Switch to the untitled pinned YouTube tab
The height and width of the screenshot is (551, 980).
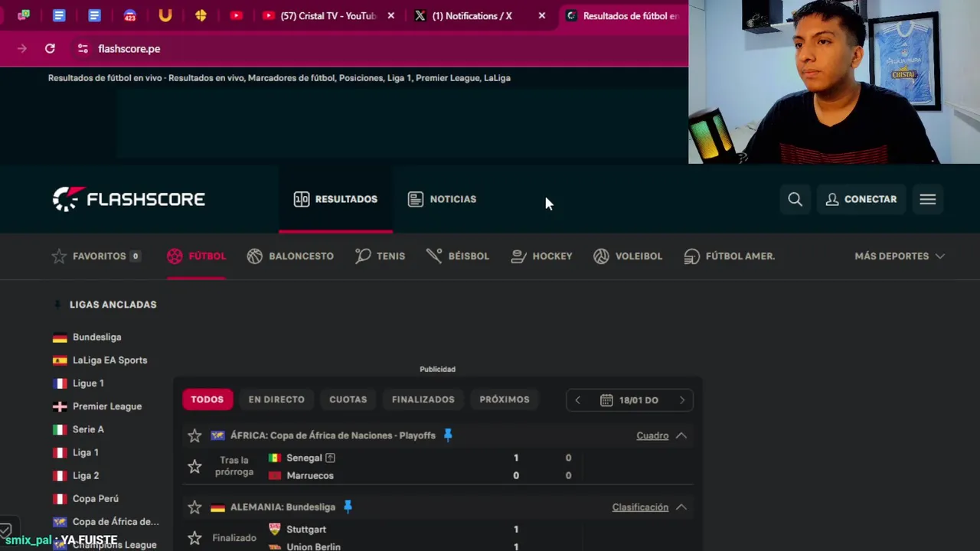click(x=236, y=15)
